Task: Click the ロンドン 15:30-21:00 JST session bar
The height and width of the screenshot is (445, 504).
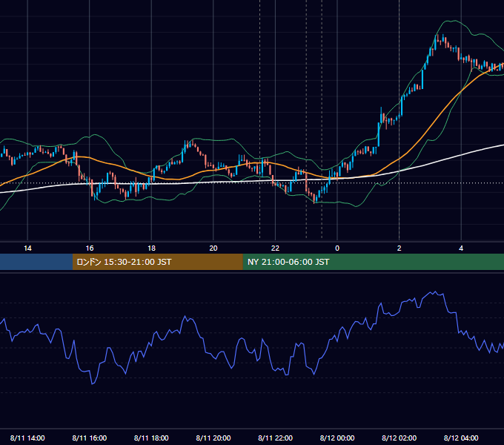Action: click(157, 262)
